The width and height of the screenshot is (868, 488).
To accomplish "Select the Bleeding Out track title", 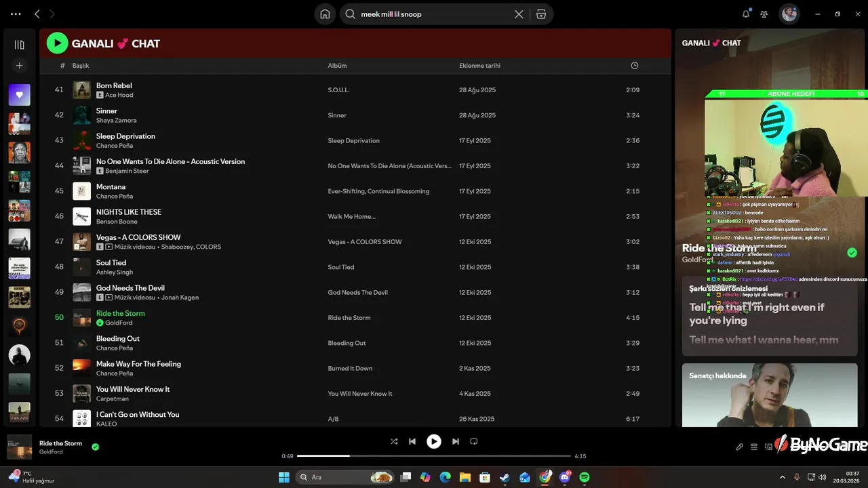I will [118, 339].
